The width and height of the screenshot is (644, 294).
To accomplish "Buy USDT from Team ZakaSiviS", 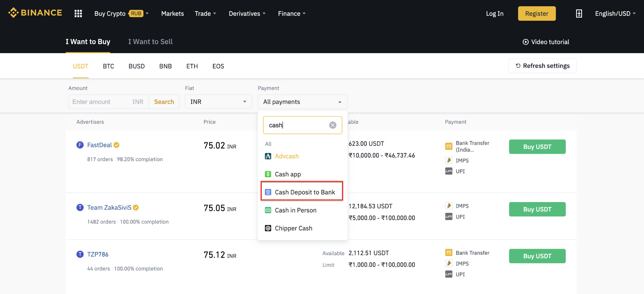I will (537, 209).
